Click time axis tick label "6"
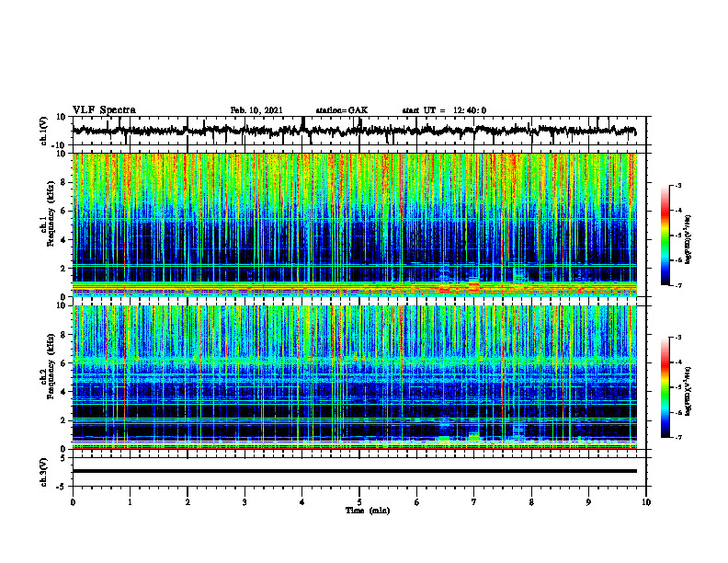The width and height of the screenshot is (728, 563). coord(417,502)
